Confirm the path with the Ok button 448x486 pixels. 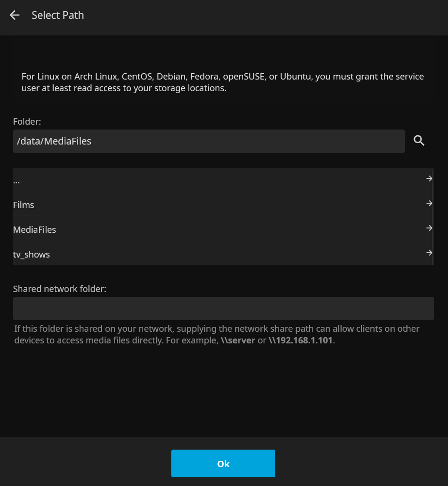[223, 464]
